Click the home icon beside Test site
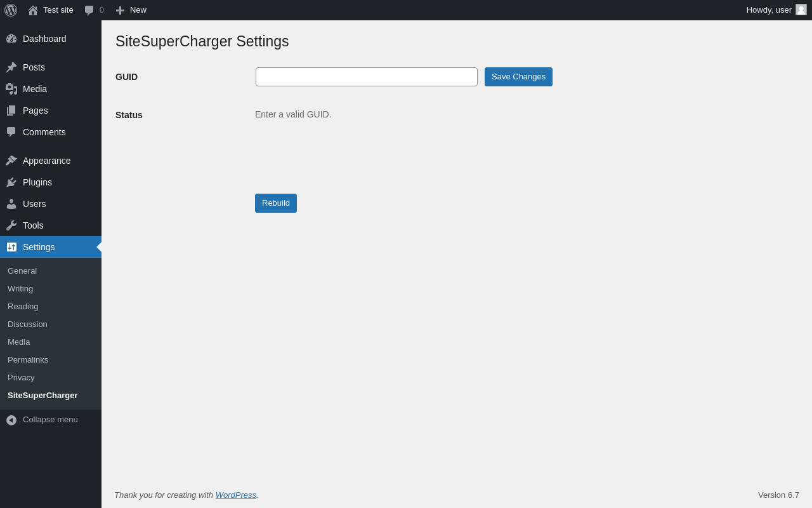 click(33, 10)
